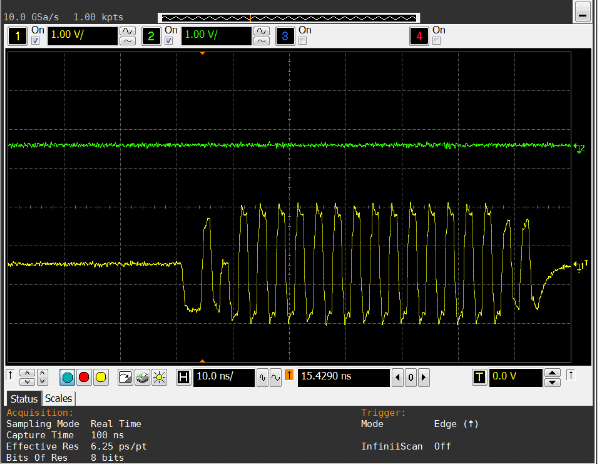Click the Autoscale icon
The width and height of the screenshot is (598, 464).
point(125,377)
